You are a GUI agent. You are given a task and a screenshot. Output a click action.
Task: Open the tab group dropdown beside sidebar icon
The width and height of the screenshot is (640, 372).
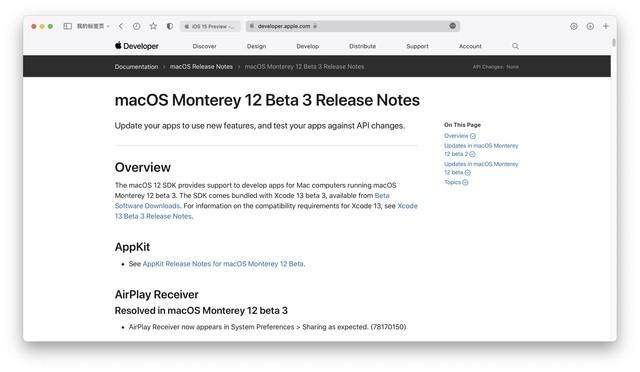click(x=93, y=26)
